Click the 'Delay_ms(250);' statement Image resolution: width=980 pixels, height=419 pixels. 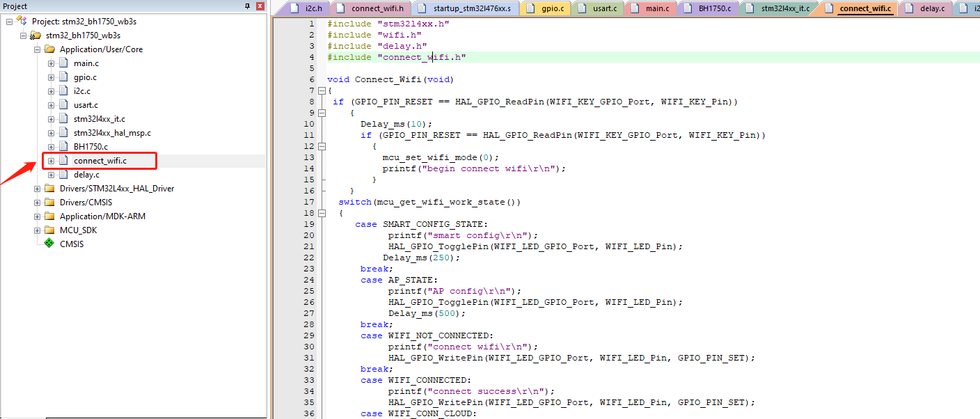(x=422, y=258)
